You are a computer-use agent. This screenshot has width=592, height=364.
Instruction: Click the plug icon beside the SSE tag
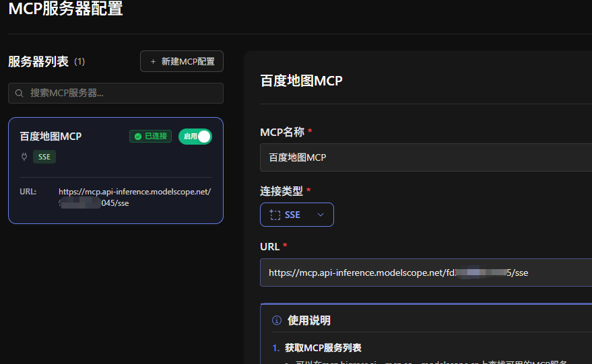click(x=24, y=157)
